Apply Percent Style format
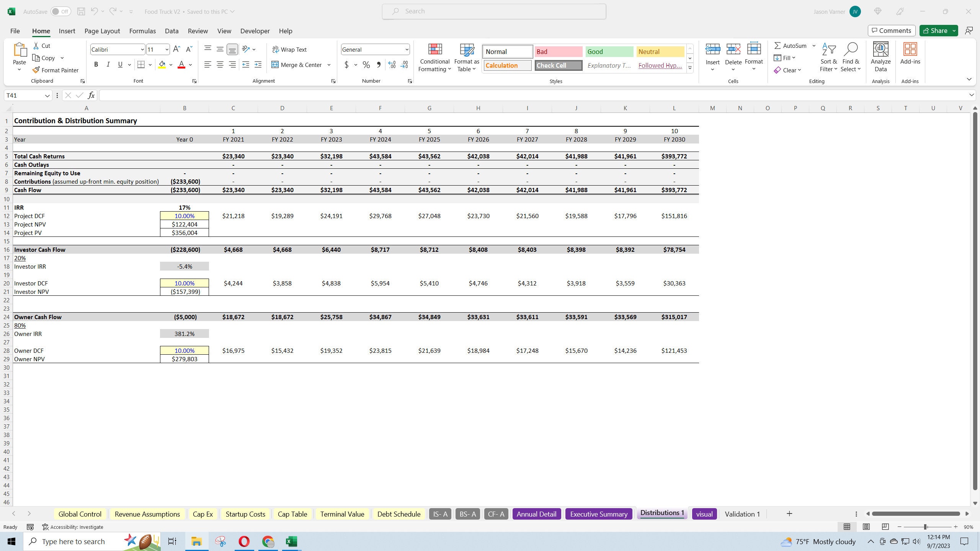980x551 pixels. coord(366,65)
